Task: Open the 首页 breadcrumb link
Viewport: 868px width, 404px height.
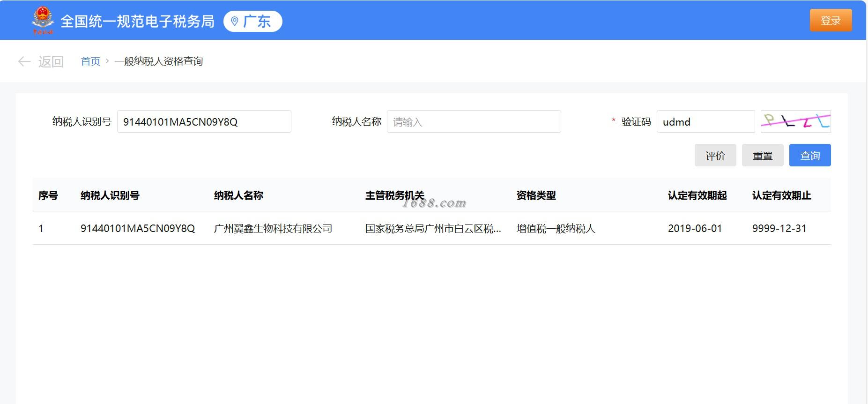Action: coord(90,61)
